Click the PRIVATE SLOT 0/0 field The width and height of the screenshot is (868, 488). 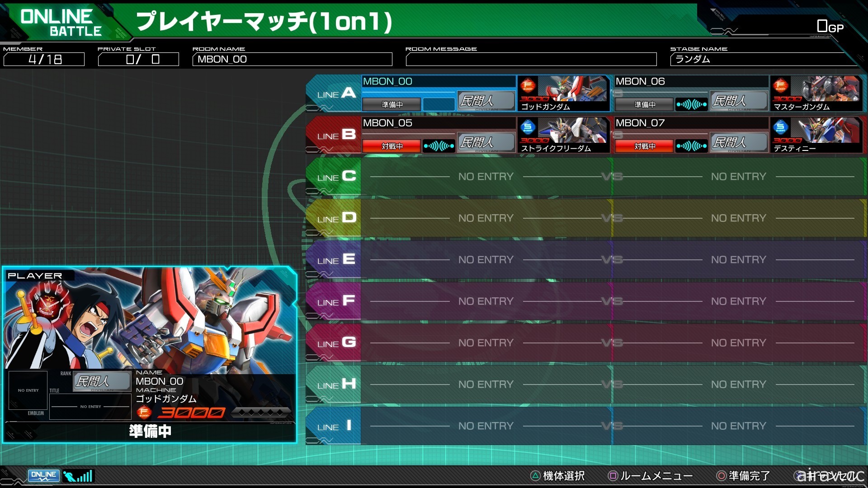[x=138, y=59]
